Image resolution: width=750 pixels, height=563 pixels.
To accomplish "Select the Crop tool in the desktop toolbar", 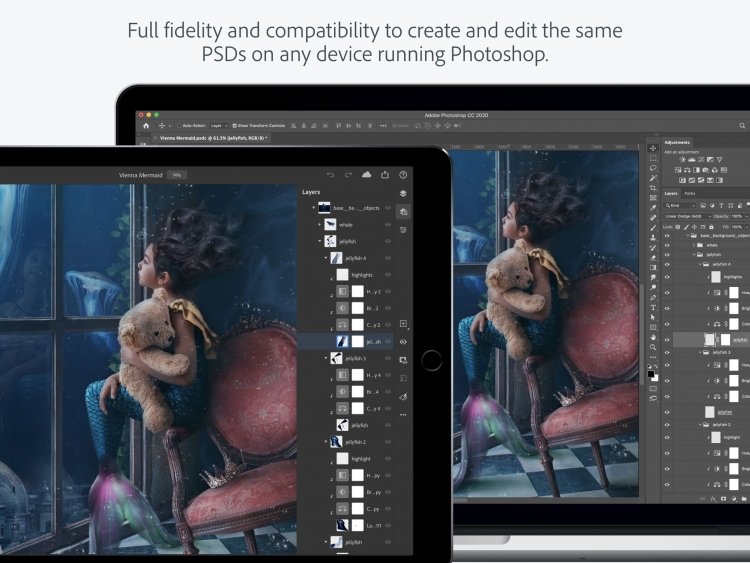I will pyautogui.click(x=653, y=188).
